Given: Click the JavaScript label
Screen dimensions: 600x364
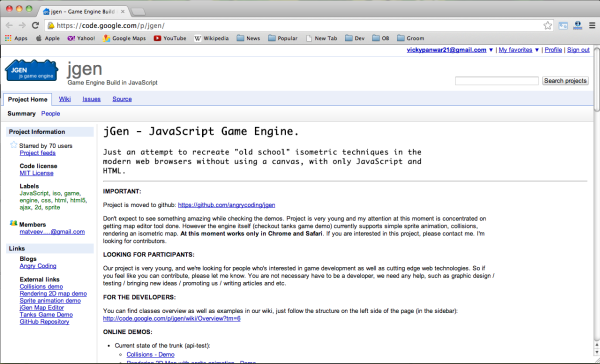Looking at the screenshot, I should [x=34, y=193].
